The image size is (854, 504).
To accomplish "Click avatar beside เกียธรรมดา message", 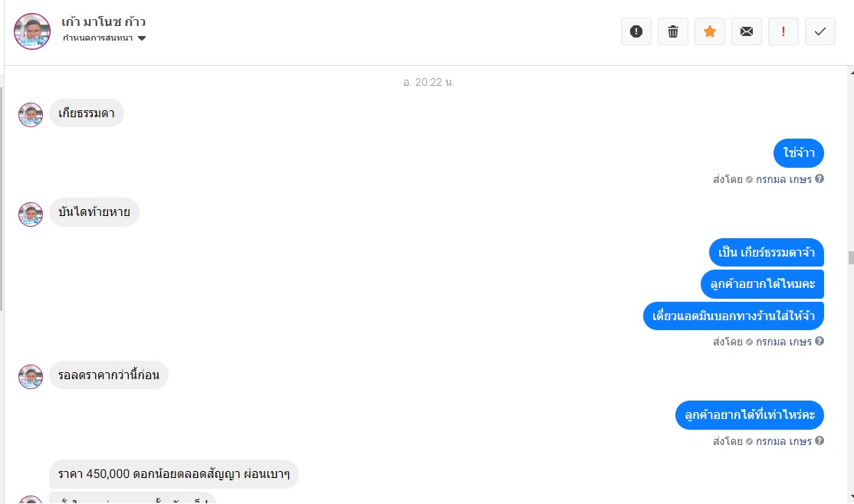I will point(31,115).
